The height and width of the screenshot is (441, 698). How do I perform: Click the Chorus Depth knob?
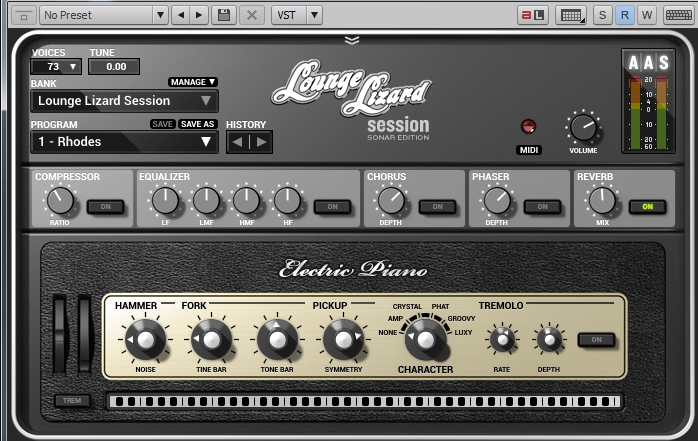tap(391, 200)
